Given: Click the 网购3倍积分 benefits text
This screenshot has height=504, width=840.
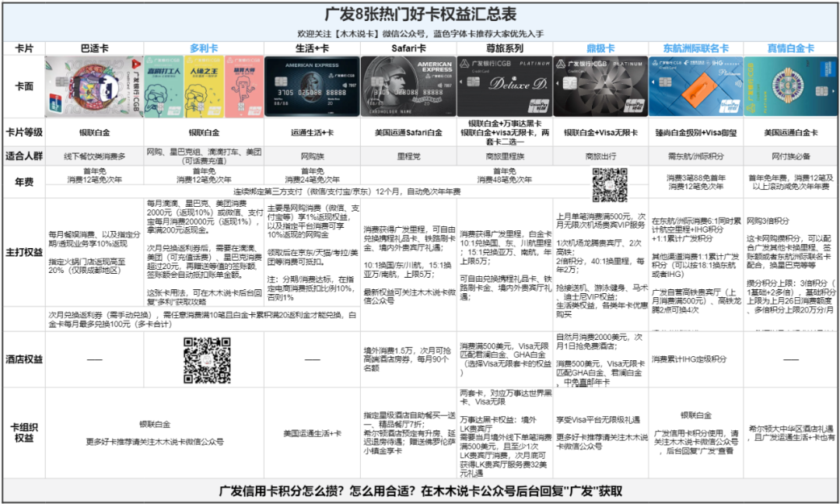Looking at the screenshot, I should (x=768, y=221).
